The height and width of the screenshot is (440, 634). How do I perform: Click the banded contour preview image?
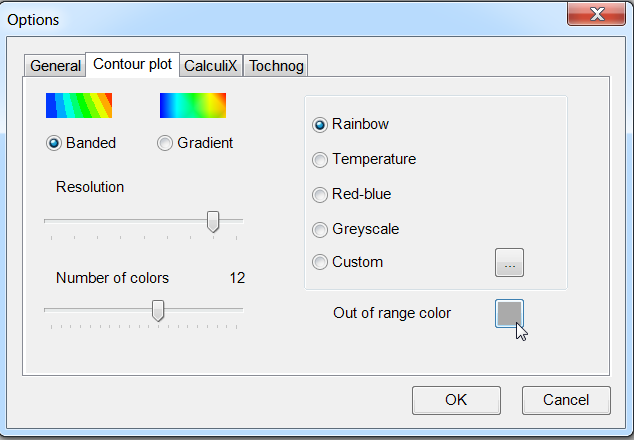79,106
